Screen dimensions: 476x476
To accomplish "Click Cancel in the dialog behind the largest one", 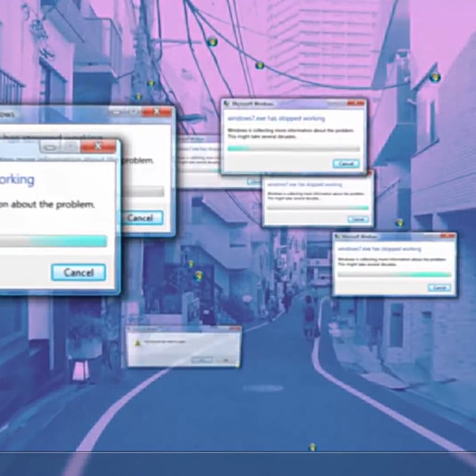I will coord(142,218).
